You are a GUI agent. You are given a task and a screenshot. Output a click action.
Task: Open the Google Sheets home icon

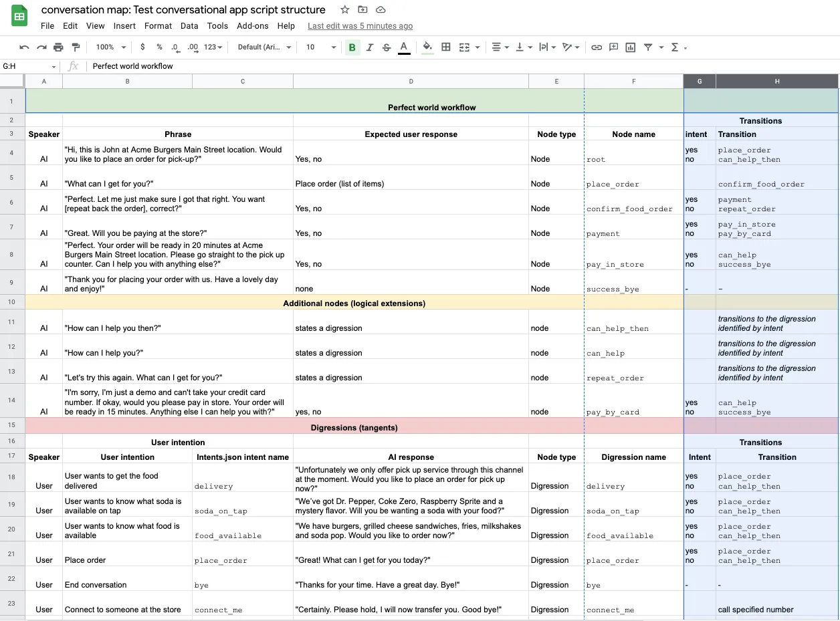tap(19, 17)
